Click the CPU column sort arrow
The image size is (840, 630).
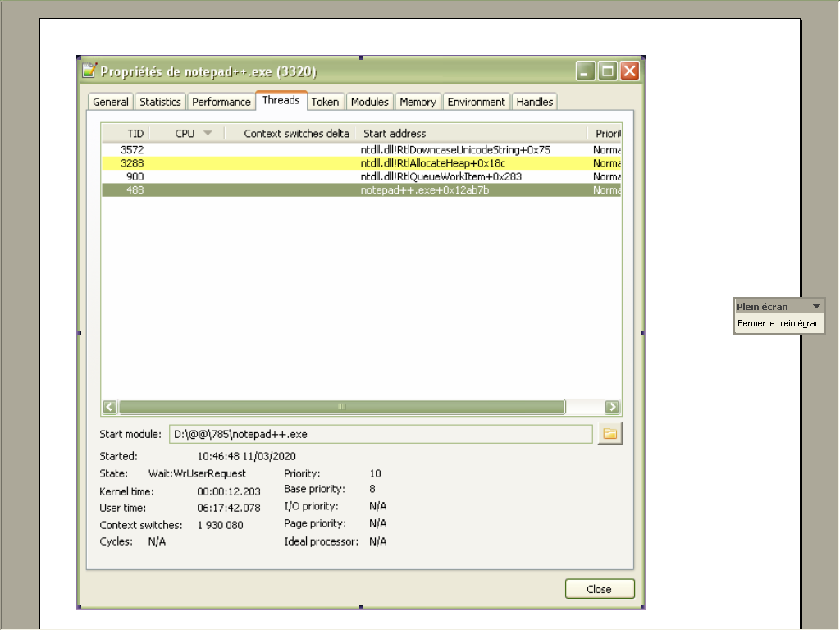(208, 133)
